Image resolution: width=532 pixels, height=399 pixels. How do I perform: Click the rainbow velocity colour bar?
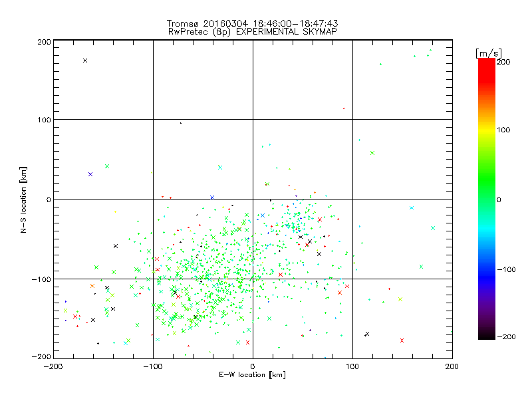pyautogui.click(x=487, y=199)
